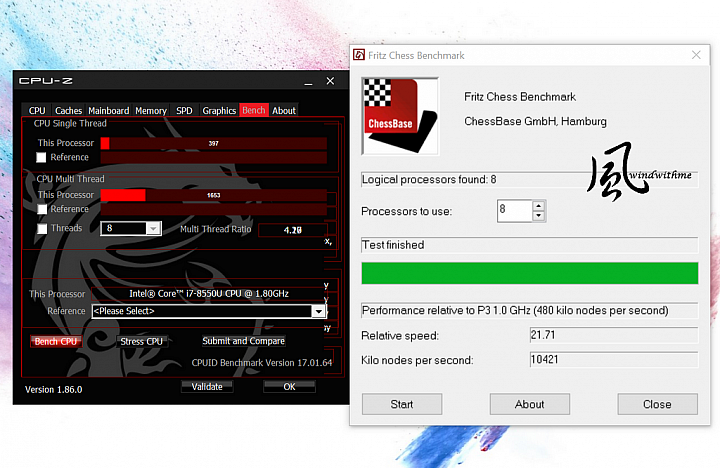Open the Graphics tab
This screenshot has width=720, height=468.
(219, 111)
